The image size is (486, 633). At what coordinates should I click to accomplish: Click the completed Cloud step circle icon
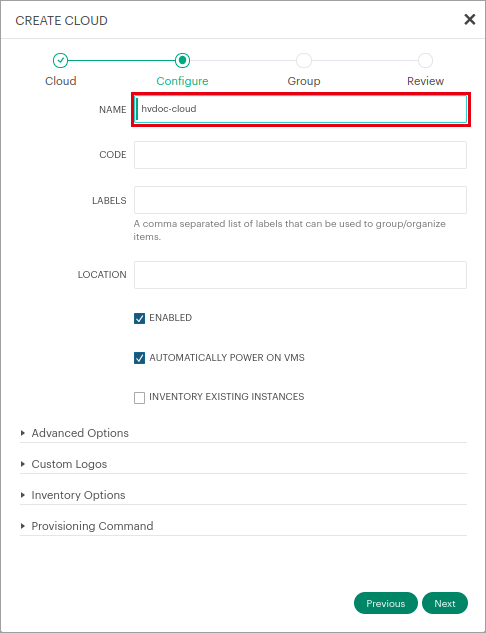[x=61, y=61]
